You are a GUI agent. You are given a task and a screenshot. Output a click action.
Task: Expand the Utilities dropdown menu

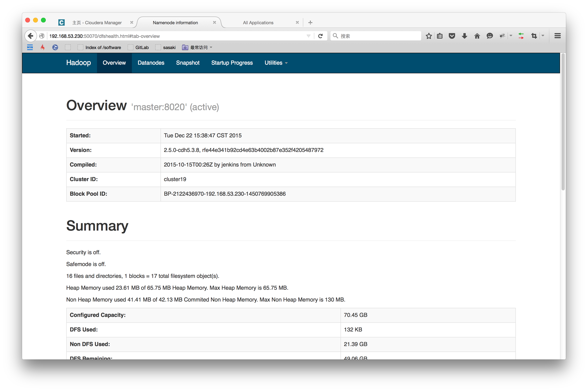(276, 63)
